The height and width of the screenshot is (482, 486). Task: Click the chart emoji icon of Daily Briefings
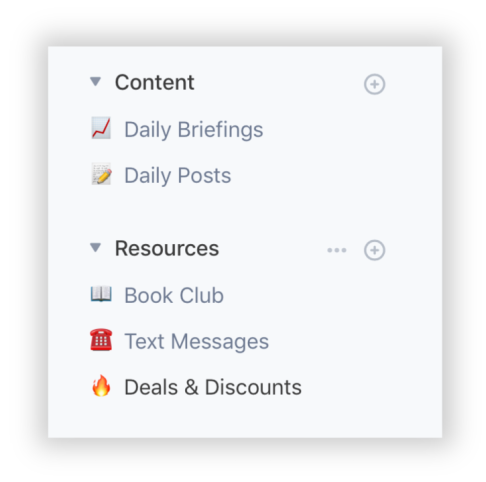pyautogui.click(x=101, y=128)
